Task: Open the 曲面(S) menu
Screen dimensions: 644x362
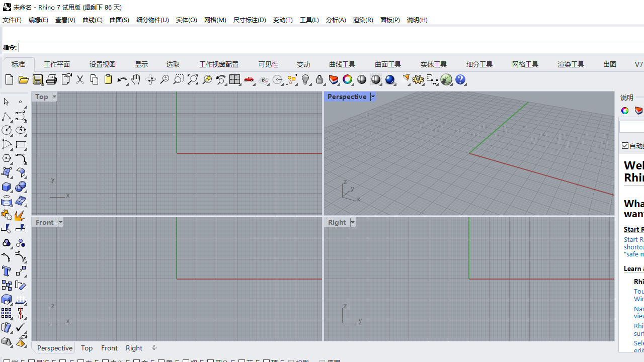Action: [119, 20]
